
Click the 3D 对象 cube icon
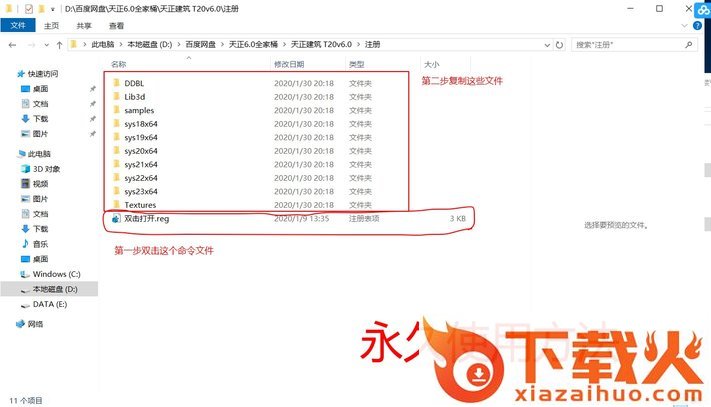click(25, 169)
